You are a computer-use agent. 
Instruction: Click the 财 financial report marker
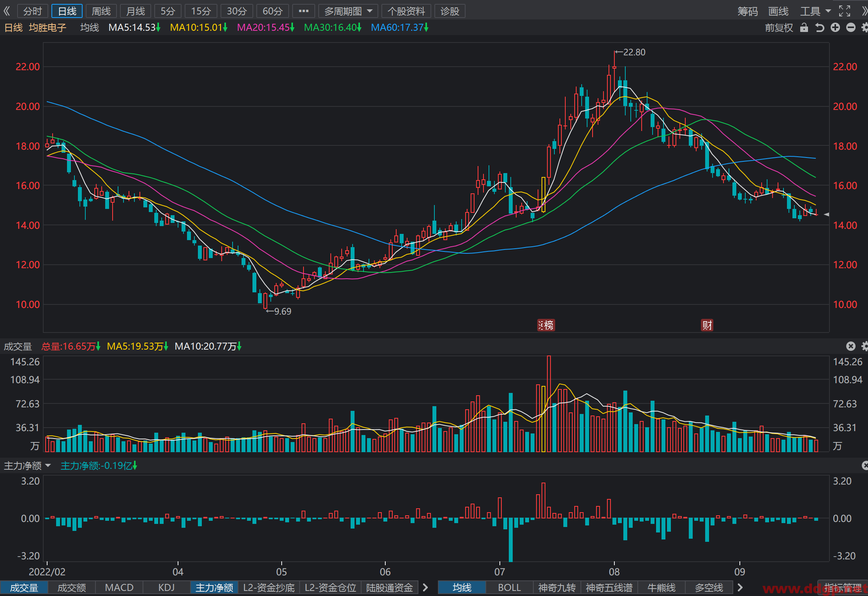point(707,325)
